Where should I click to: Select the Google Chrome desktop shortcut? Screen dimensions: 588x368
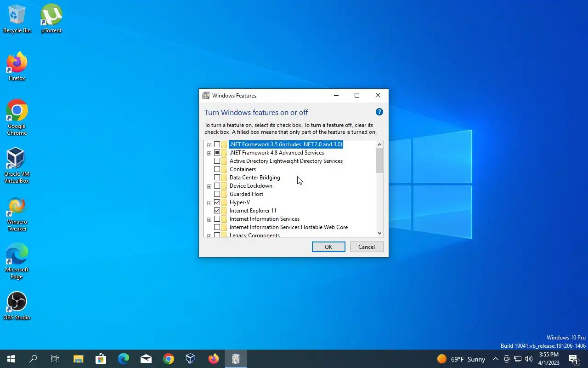(x=17, y=118)
